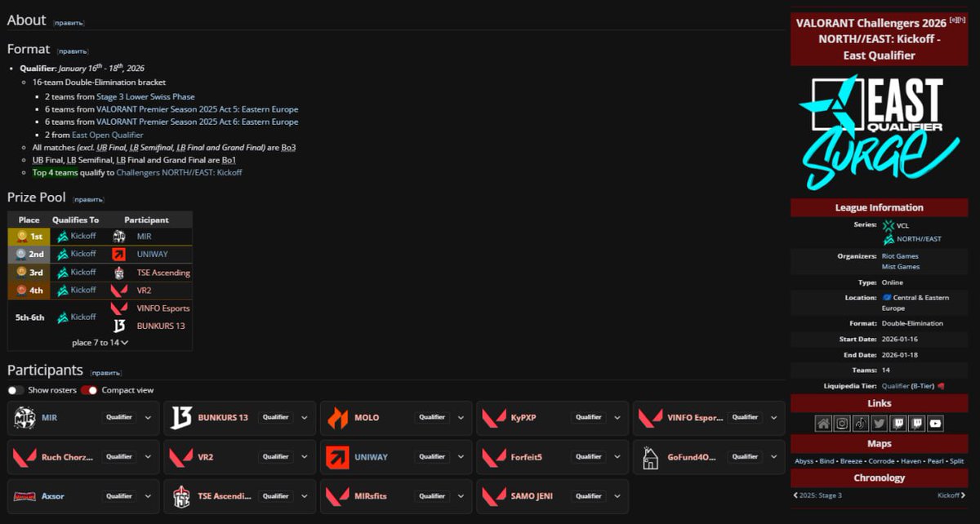Edit the About section (править)
The image size is (980, 524).
[69, 23]
